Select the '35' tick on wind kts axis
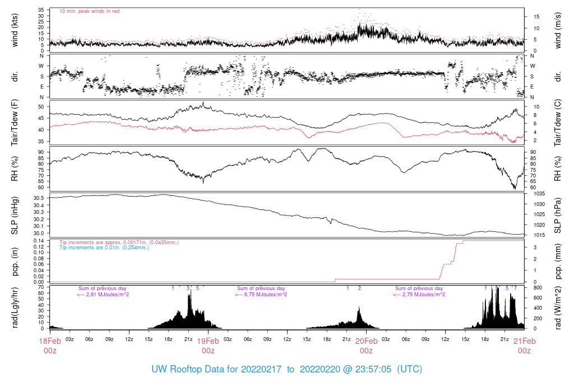574x392 pixels. (41, 10)
